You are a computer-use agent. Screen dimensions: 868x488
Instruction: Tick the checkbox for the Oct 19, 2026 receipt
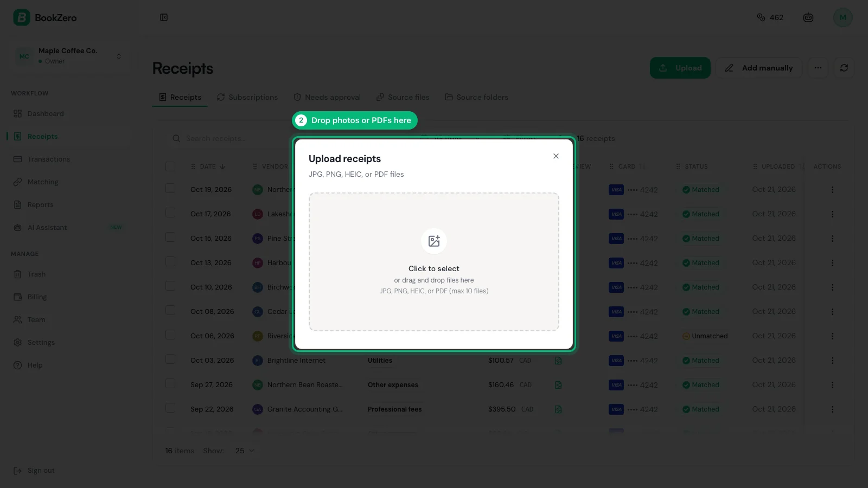pos(170,189)
